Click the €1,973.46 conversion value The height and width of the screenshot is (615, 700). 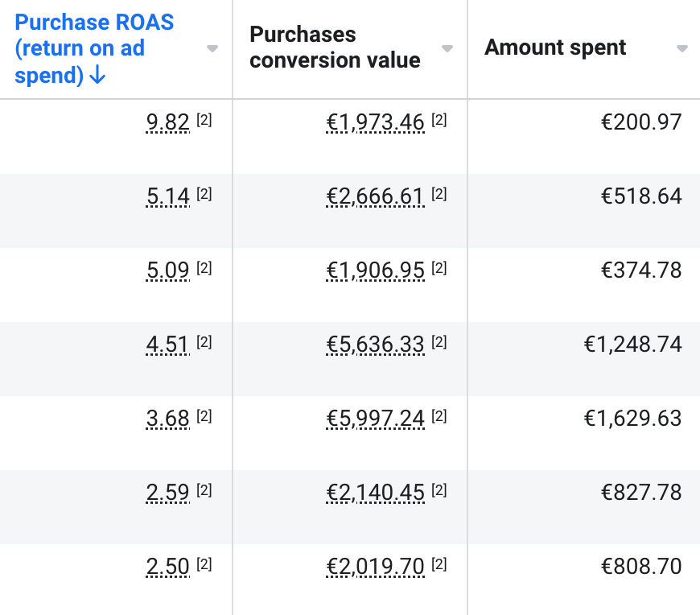(375, 122)
